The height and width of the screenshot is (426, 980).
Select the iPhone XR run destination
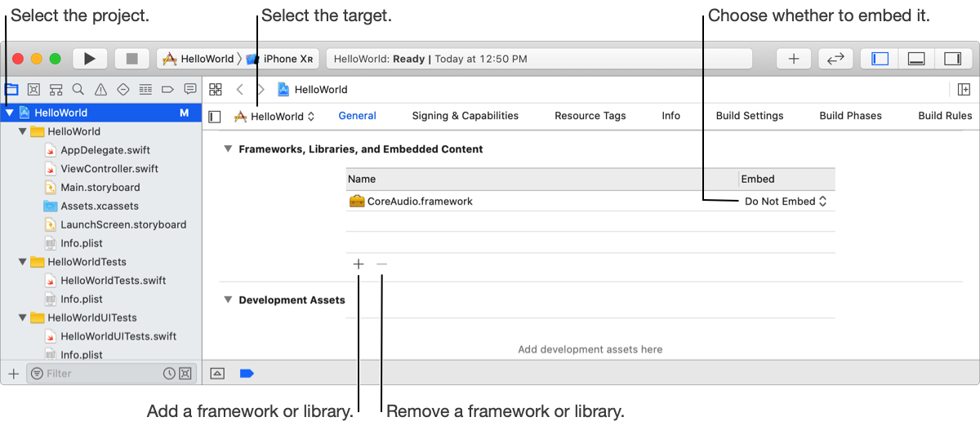click(x=280, y=59)
